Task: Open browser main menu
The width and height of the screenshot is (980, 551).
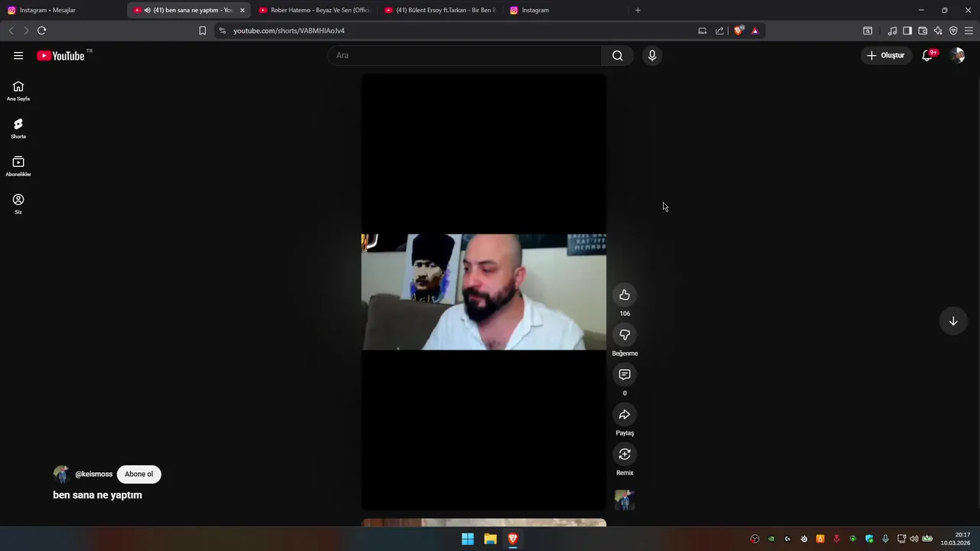Action: [x=969, y=31]
